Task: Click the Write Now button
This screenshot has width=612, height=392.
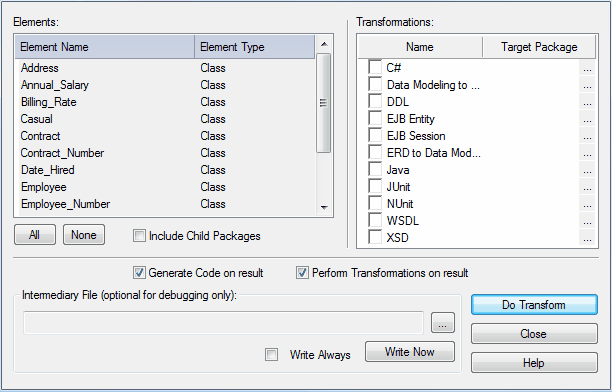Action: coord(410,351)
